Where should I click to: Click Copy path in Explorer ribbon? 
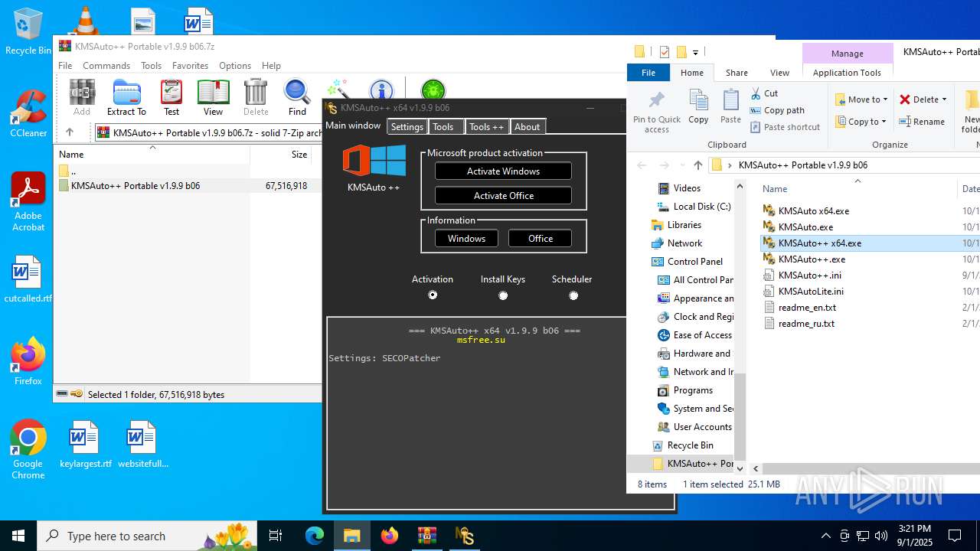click(x=777, y=110)
